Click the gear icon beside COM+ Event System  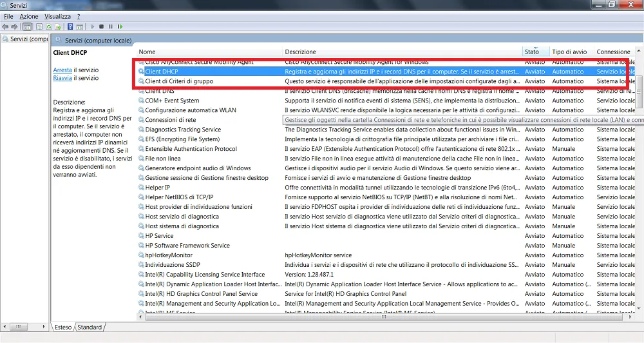141,101
